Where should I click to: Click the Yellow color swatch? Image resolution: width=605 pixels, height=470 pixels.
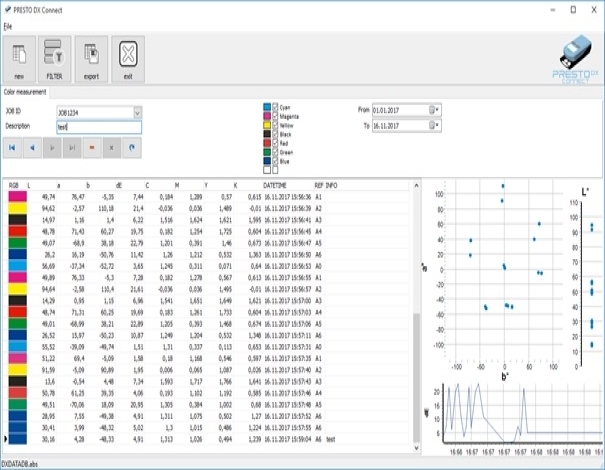click(x=267, y=125)
